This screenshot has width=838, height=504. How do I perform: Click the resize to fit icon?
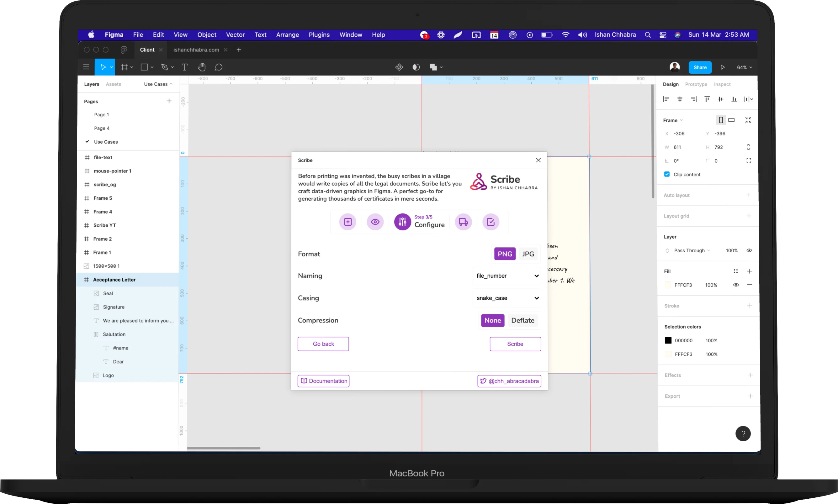[748, 120]
